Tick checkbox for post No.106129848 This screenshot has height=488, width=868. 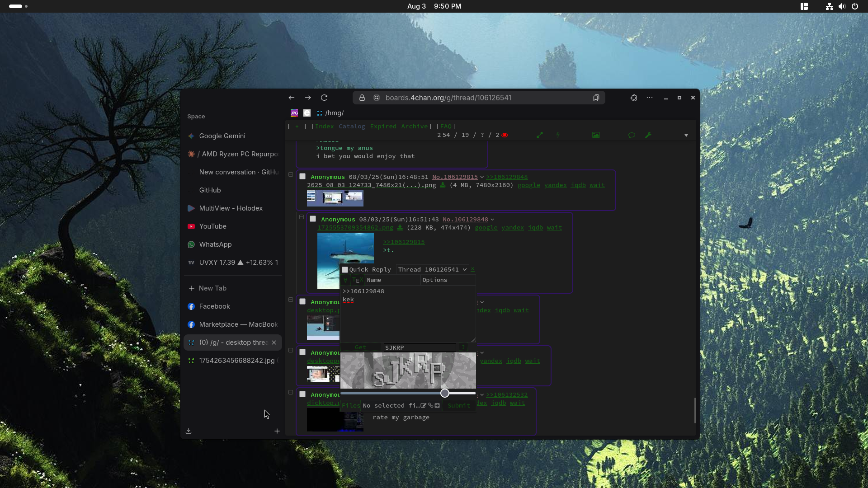pos(313,219)
